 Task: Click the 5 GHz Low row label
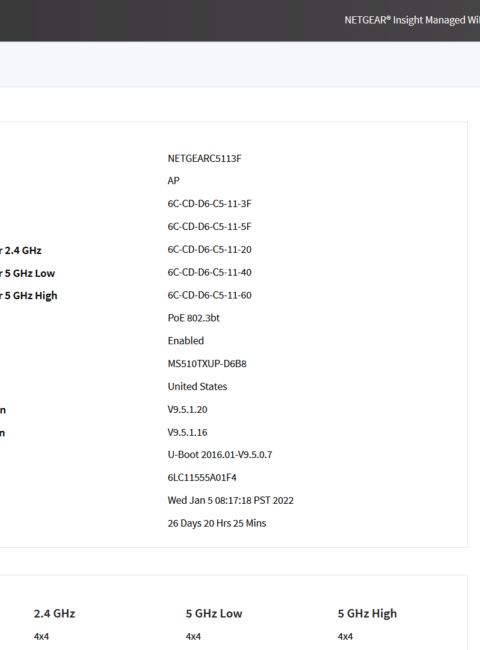click(x=27, y=273)
